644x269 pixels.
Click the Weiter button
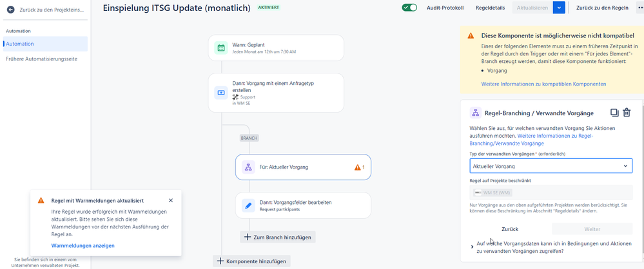(x=592, y=229)
